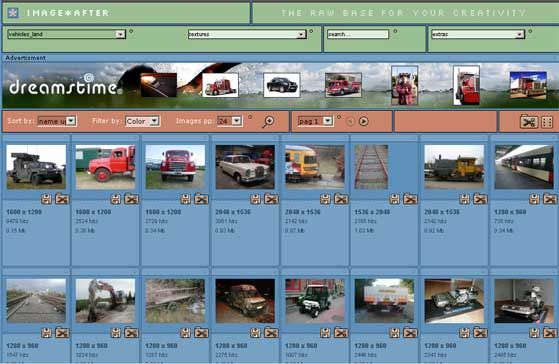Viewport: 559px width, 364px height.
Task: Open the vehicles_land category dropdown
Action: click(x=67, y=34)
